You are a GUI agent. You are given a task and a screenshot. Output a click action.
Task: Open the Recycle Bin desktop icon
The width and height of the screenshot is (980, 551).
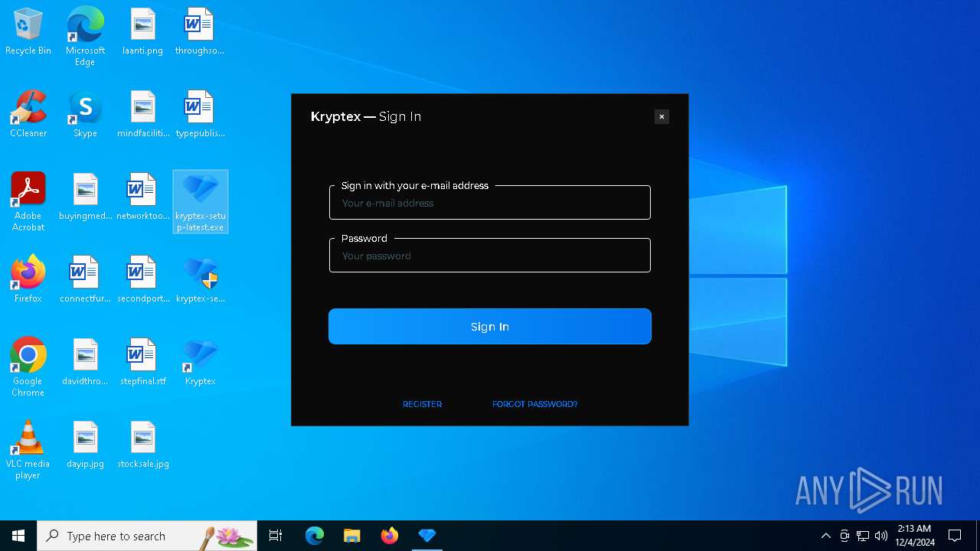coord(28,32)
